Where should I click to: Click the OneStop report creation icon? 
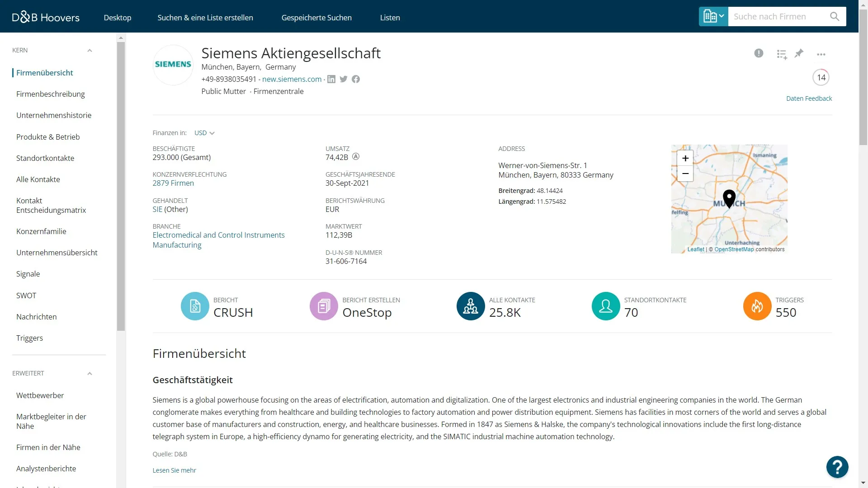[x=324, y=306]
